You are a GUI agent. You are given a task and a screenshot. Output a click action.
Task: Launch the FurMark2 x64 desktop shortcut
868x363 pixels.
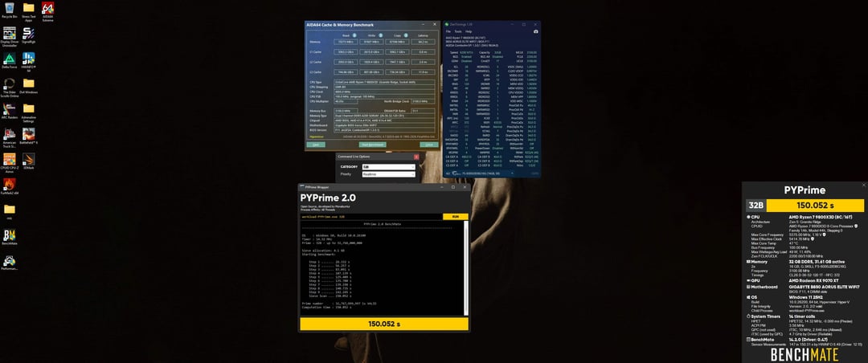pos(10,186)
